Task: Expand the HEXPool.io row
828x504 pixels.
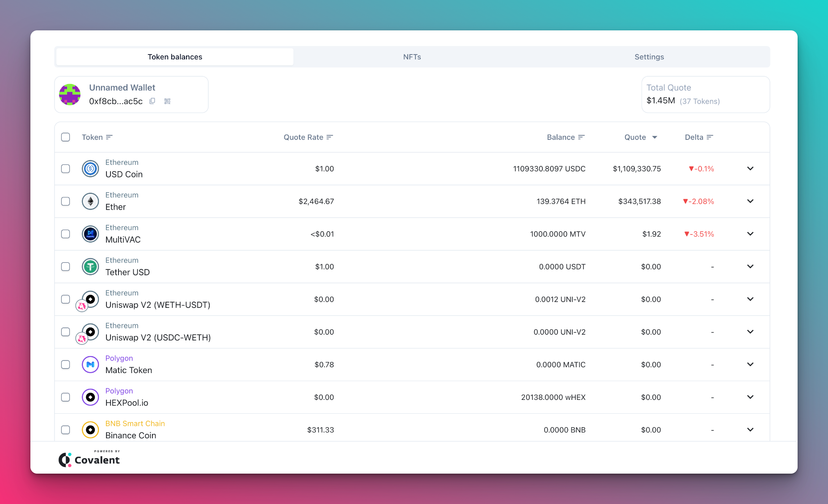Action: pos(750,397)
